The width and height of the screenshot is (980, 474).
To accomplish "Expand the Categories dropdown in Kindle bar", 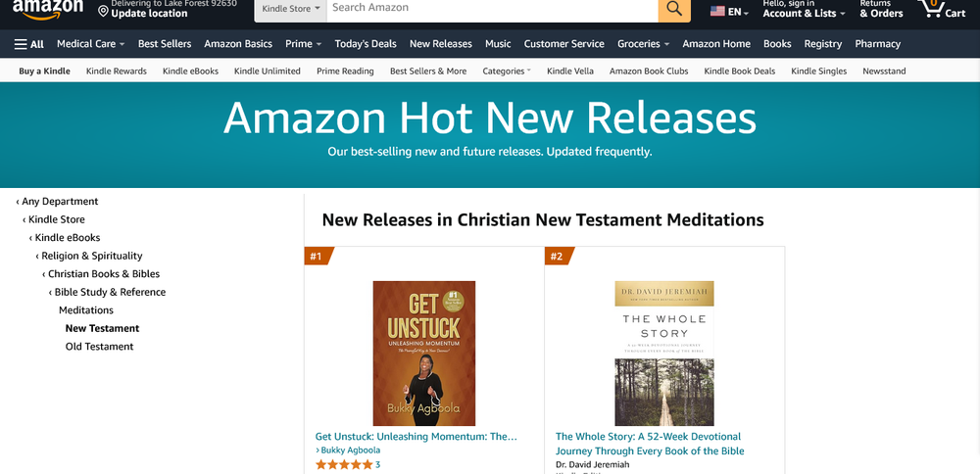I will (x=507, y=71).
